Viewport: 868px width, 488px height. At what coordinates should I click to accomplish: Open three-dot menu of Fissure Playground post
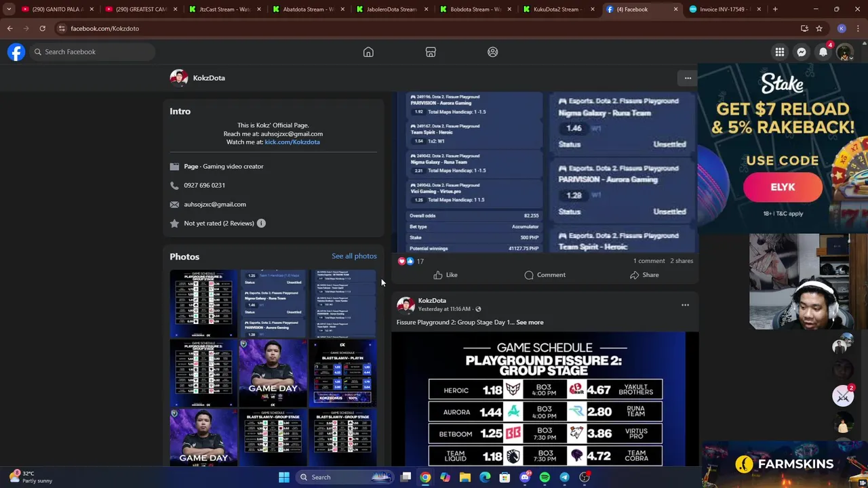685,305
